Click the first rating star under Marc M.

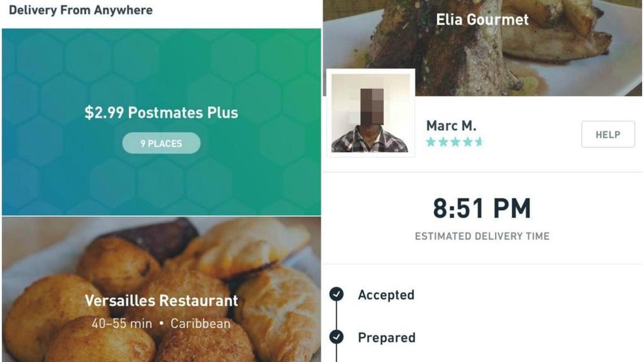[431, 142]
